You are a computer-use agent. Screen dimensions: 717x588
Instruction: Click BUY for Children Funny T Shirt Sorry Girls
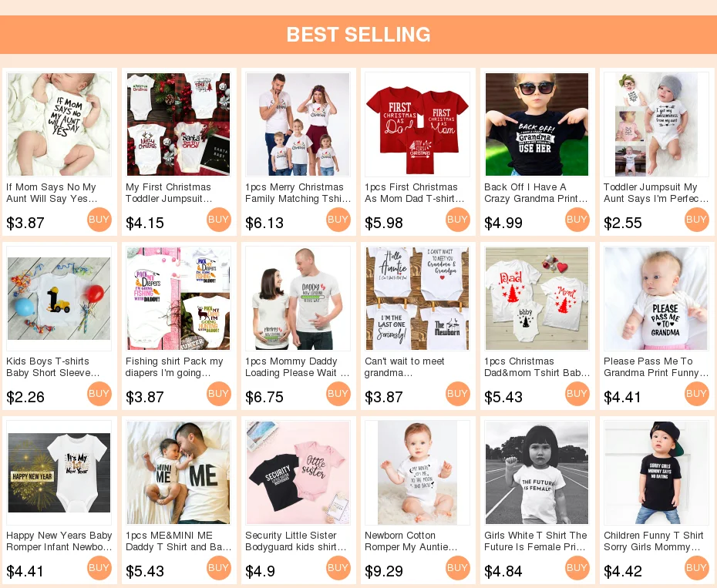coord(696,568)
